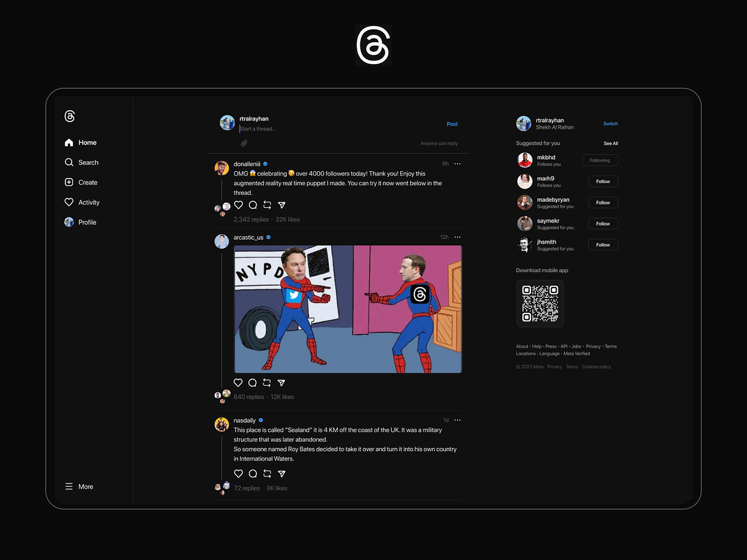Like the arcastic_us post
Viewport: 747px width, 560px height.
[x=238, y=383]
